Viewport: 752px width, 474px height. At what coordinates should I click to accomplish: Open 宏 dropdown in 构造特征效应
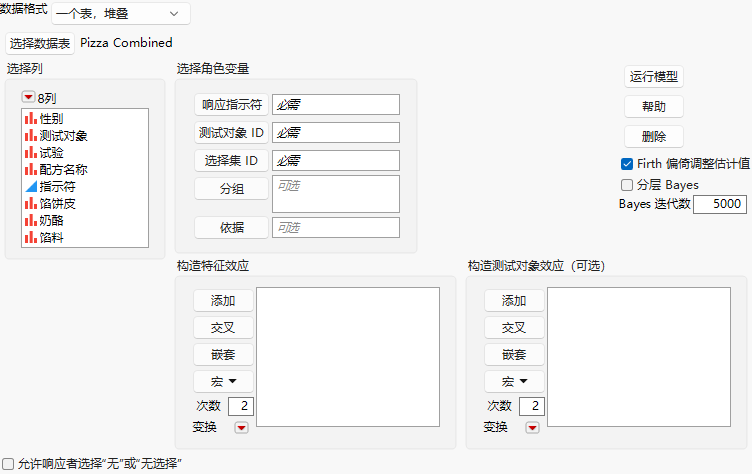coord(223,381)
